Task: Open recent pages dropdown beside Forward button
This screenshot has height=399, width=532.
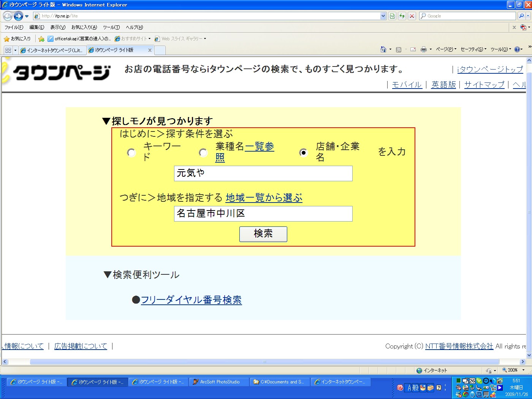Action: tap(27, 16)
